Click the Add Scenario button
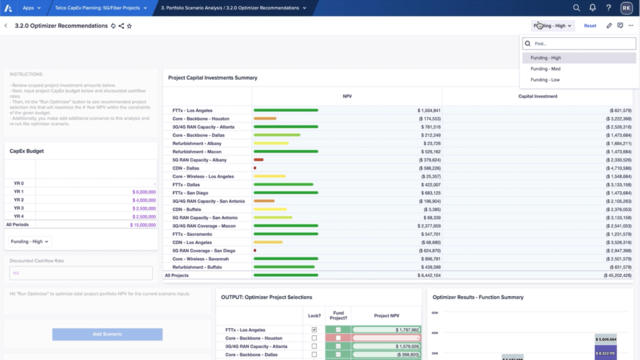Viewport: 640px width, 360px height. click(107, 334)
